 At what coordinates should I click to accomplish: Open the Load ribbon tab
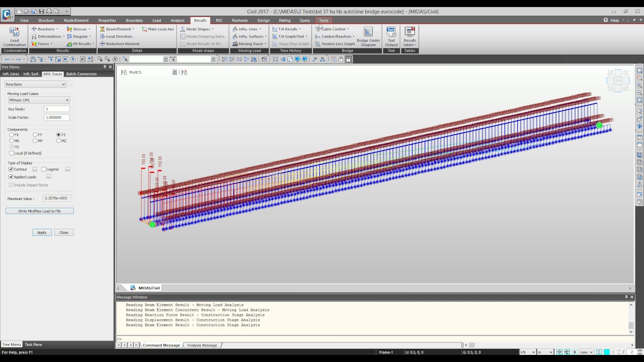[x=156, y=21]
